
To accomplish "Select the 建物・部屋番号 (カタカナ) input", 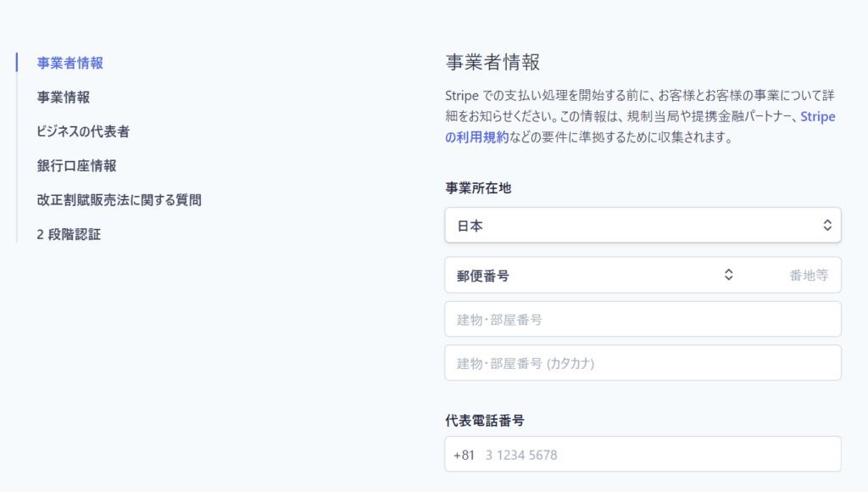I will [x=643, y=363].
